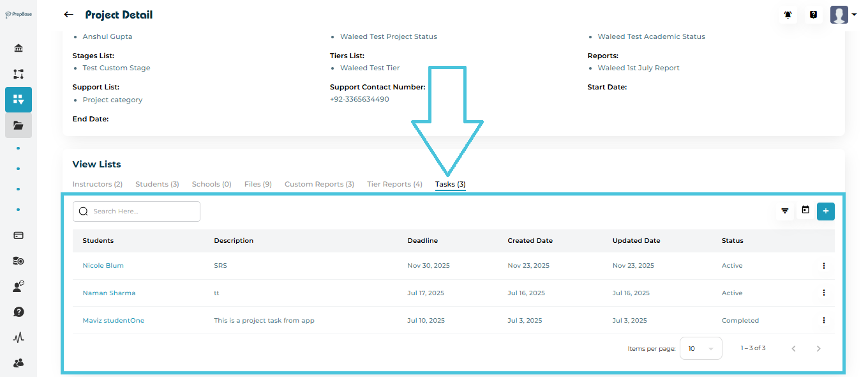The height and width of the screenshot is (377, 868).
Task: Switch to the Instructors (2) tab
Action: tap(97, 184)
